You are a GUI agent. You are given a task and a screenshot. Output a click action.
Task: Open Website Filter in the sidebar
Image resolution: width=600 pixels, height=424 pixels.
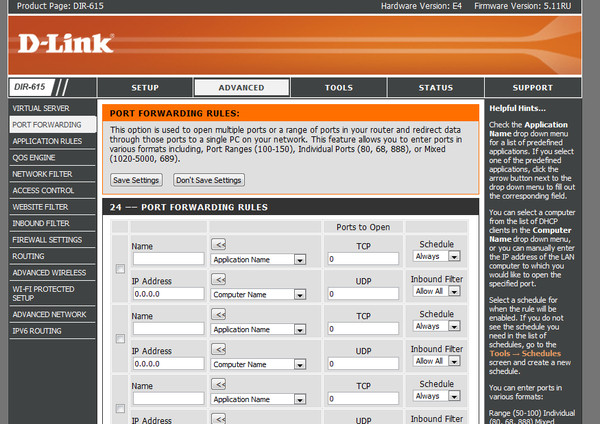coord(52,207)
